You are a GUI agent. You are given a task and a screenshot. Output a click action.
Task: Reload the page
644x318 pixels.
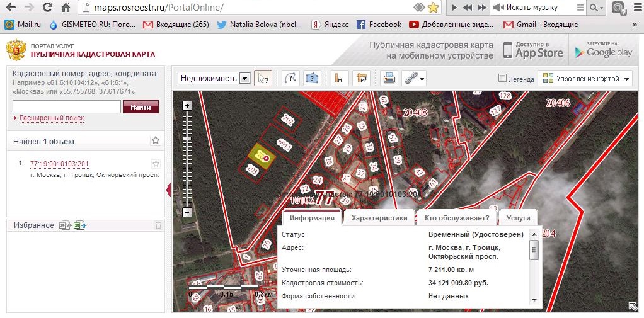pos(48,8)
